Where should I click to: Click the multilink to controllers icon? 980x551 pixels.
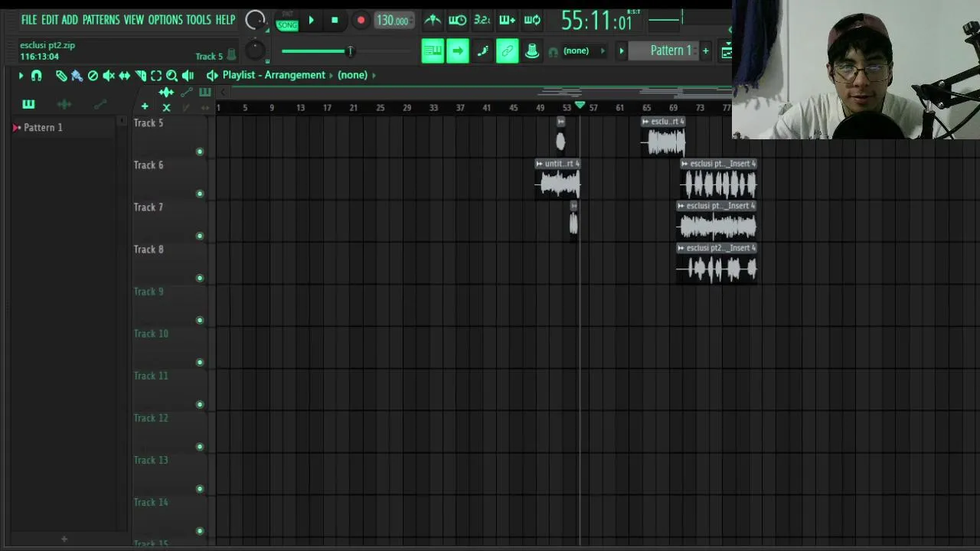tap(507, 51)
